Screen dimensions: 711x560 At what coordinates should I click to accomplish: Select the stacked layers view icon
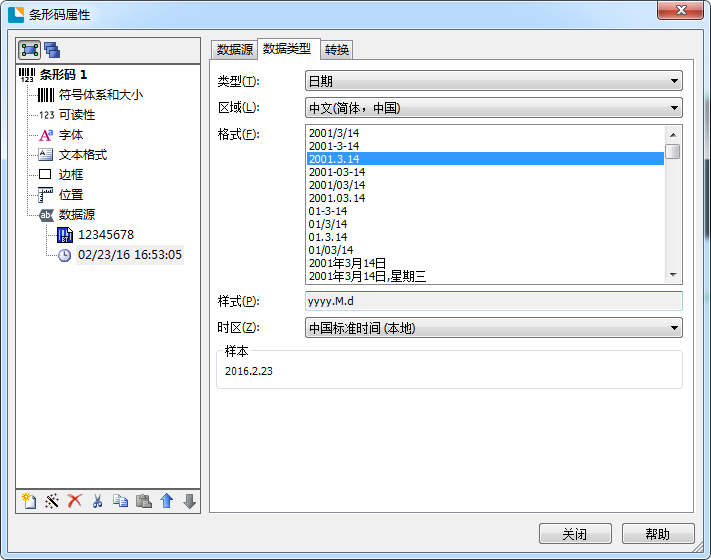52,49
